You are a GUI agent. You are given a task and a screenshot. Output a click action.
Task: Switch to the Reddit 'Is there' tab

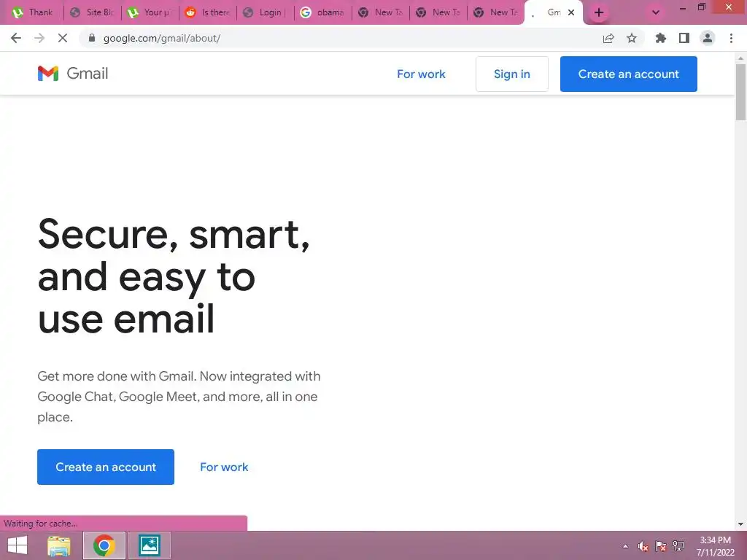[208, 12]
